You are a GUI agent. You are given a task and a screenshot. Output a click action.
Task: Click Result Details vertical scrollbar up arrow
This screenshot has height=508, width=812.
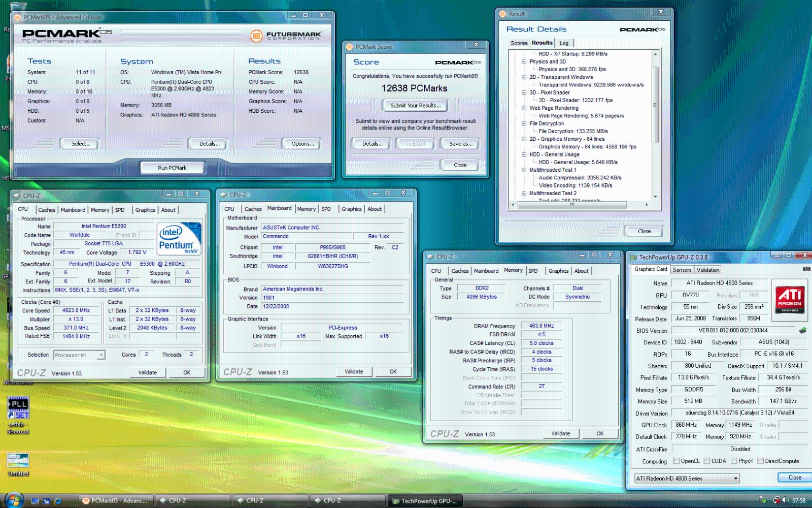tap(655, 54)
